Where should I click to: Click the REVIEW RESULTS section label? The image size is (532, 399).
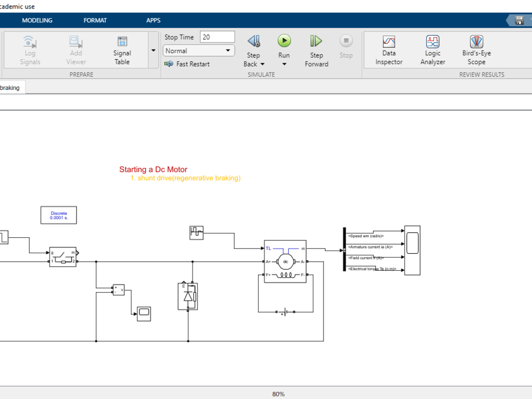pos(481,74)
